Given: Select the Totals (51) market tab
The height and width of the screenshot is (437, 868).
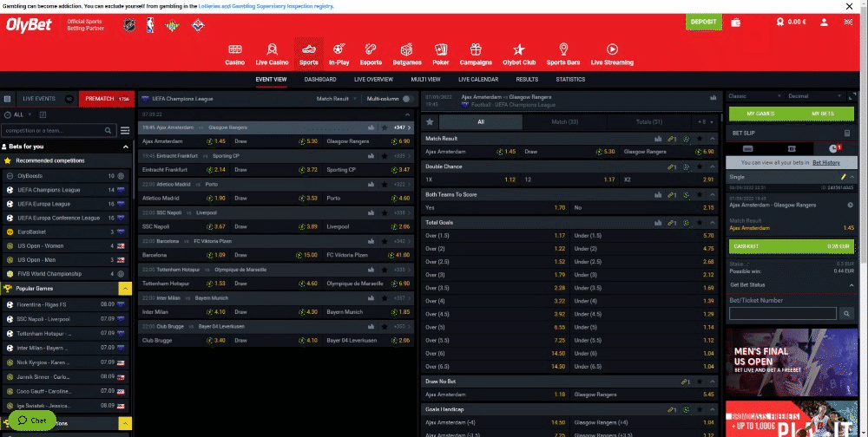Looking at the screenshot, I should 648,122.
